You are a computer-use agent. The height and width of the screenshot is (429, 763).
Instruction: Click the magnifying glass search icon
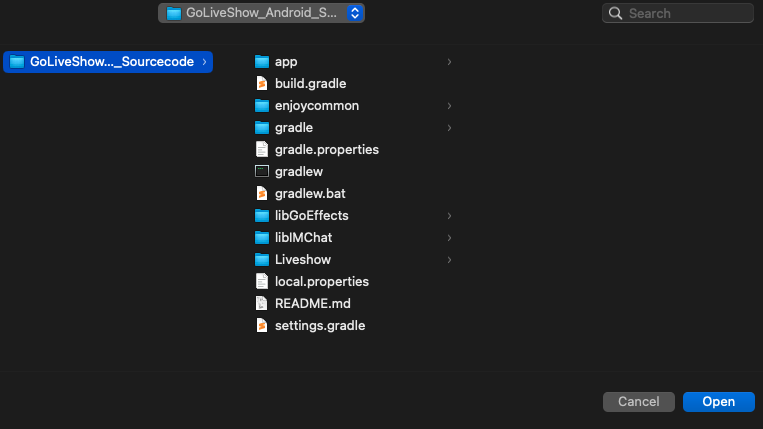[617, 14]
